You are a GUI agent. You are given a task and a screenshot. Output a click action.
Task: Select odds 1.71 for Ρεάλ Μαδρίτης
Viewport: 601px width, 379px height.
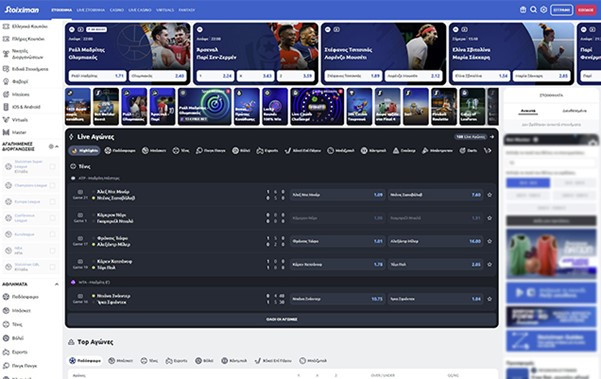click(97, 76)
